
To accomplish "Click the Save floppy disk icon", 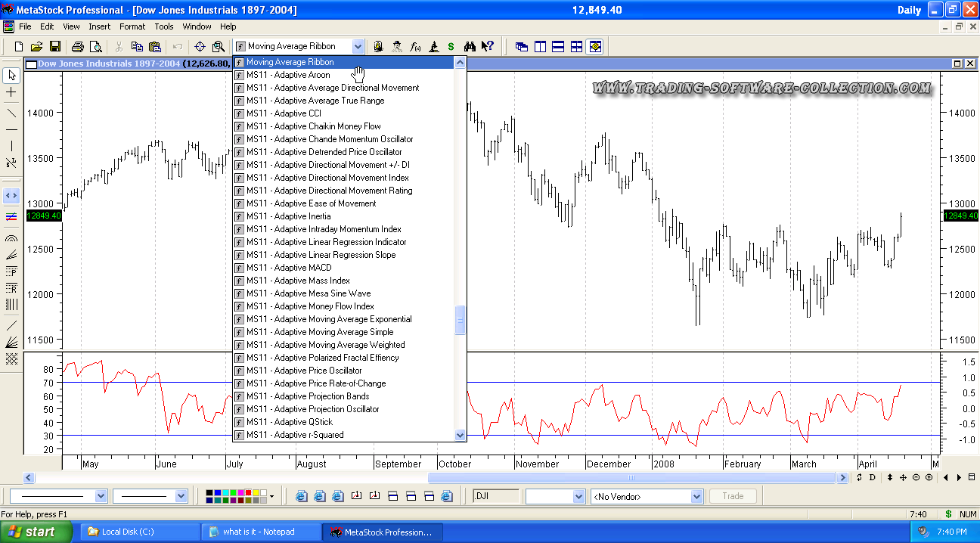I will coord(55,47).
